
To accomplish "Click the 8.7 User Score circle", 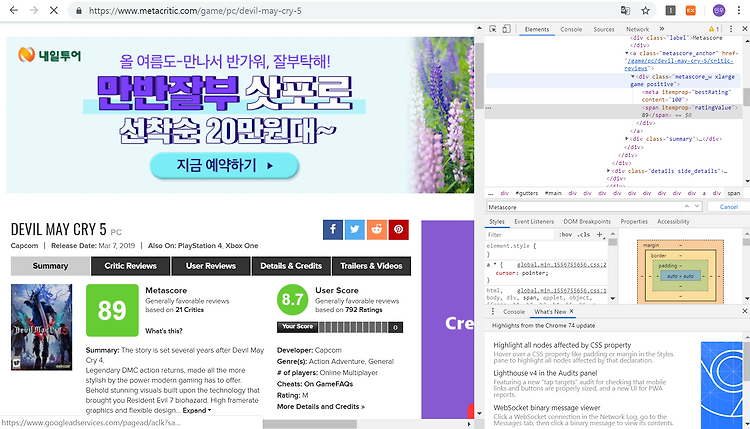I will [292, 299].
